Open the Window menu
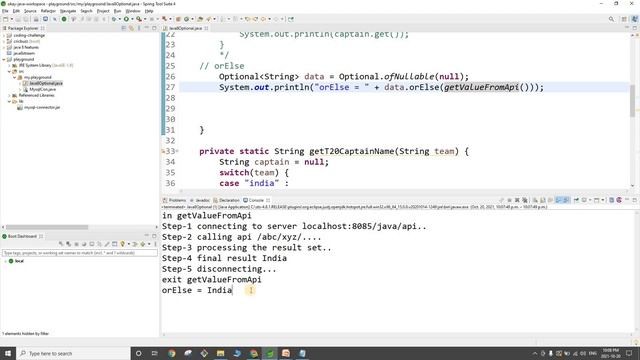Viewport: 640px width, 360px height. point(133,11)
